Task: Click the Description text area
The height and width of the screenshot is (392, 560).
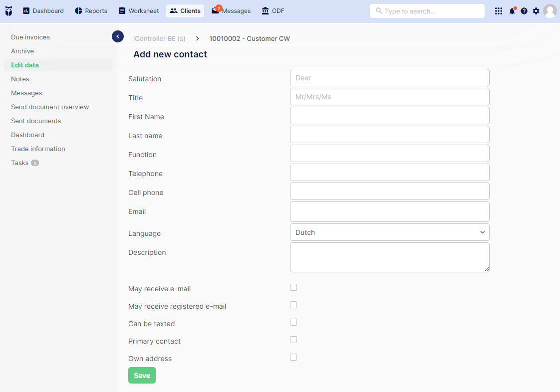Action: [390, 257]
